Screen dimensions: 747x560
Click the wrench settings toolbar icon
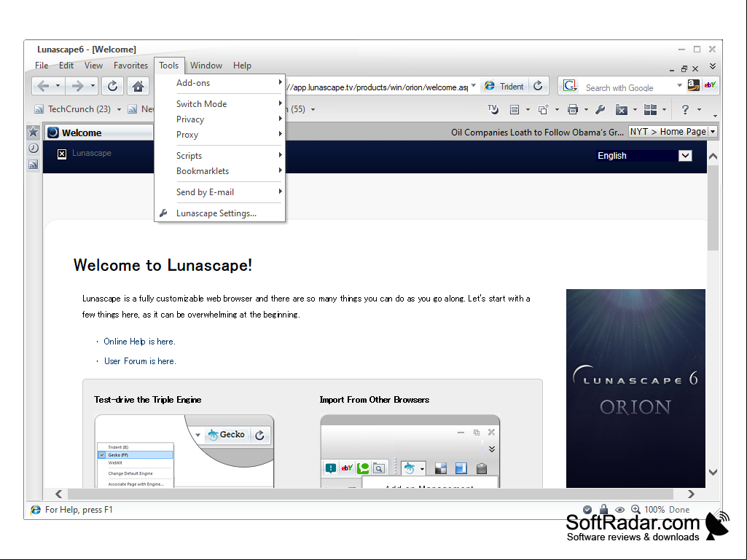click(x=601, y=110)
